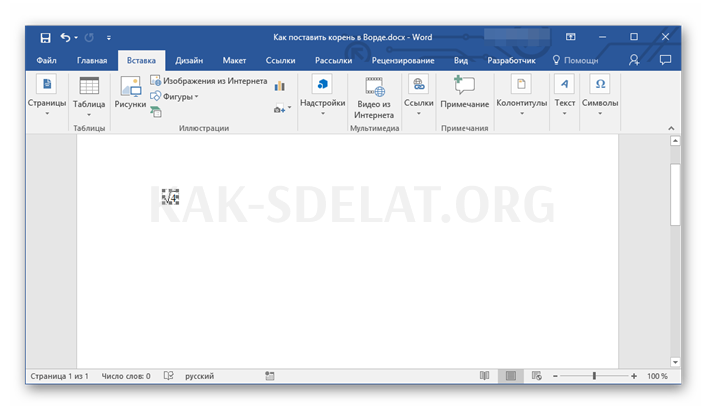Image resolution: width=706 pixels, height=409 pixels.
Task: Click Страница 1 из 1 in status bar
Action: click(59, 376)
